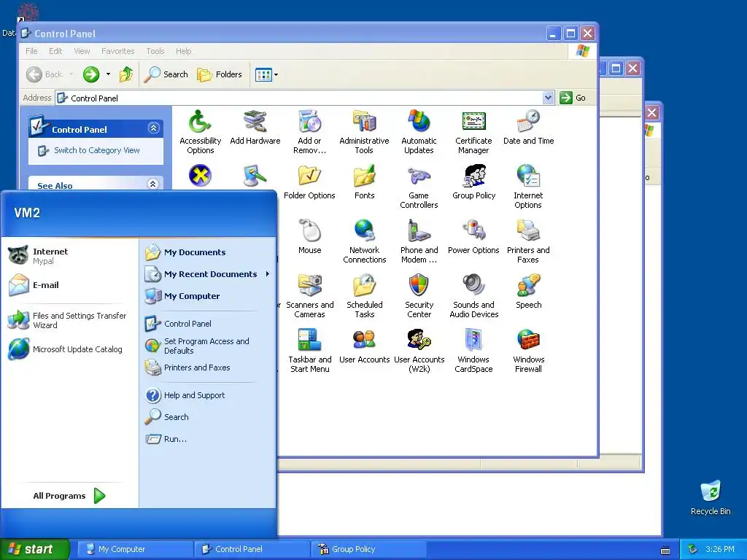Open Administrative Tools
Image resolution: width=747 pixels, height=560 pixels.
pos(364,132)
